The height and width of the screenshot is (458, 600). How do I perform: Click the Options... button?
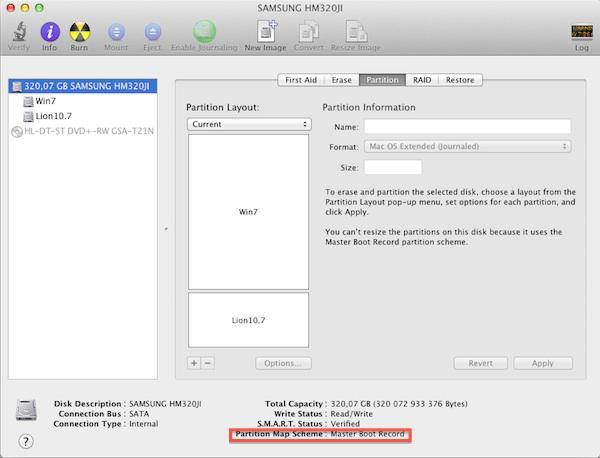click(283, 363)
